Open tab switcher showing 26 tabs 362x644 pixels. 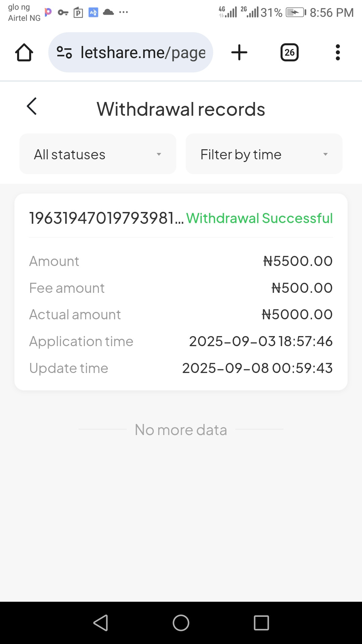point(289,53)
